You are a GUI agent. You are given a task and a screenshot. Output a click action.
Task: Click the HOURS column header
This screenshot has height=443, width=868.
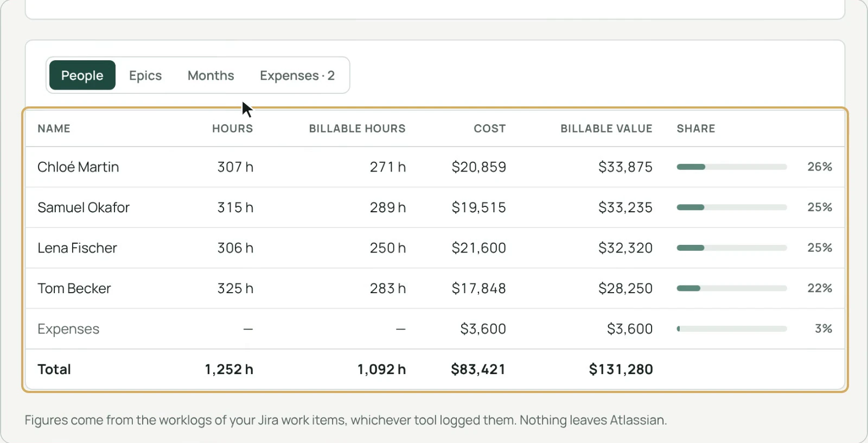pos(233,129)
